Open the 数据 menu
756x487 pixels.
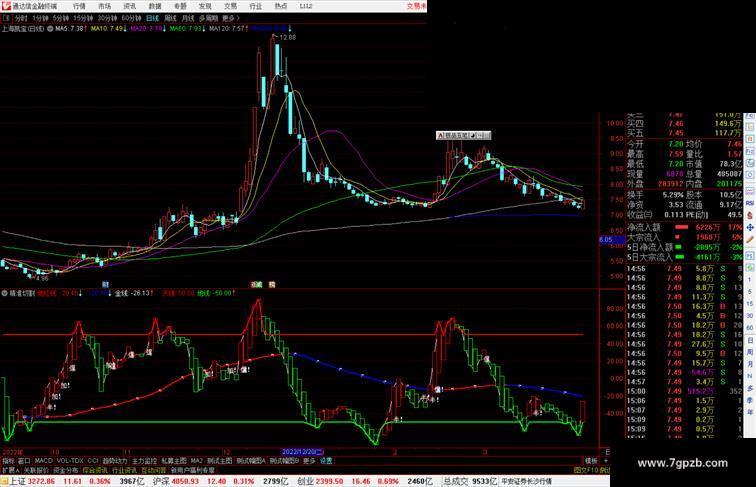(155, 6)
